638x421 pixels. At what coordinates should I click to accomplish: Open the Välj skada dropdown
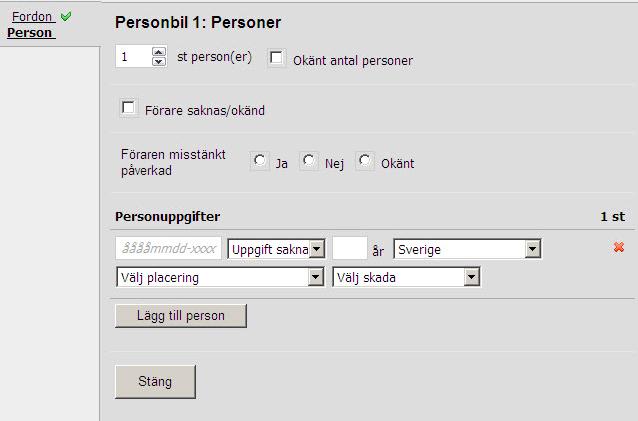tap(406, 277)
